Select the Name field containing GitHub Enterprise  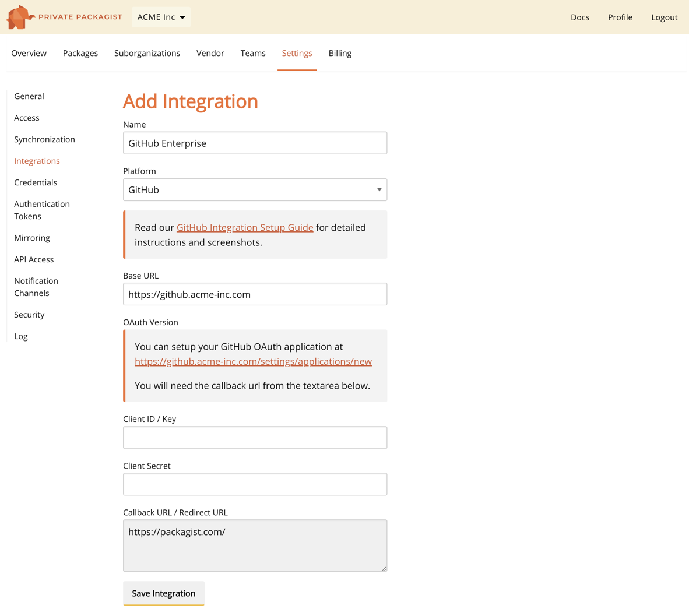pyautogui.click(x=255, y=143)
